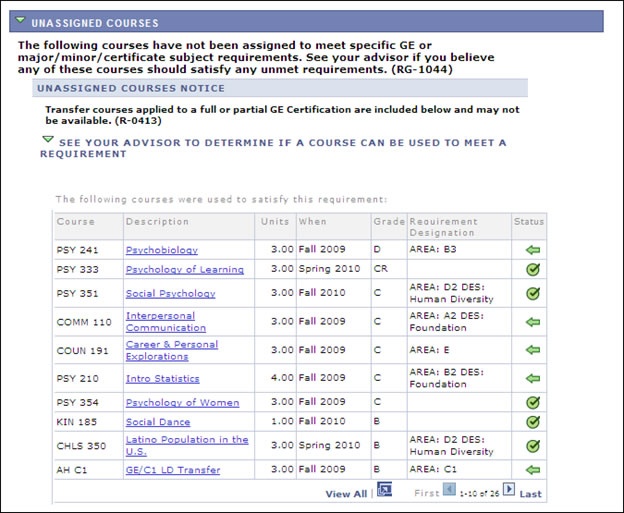Open the Psychobiology course link
The height and width of the screenshot is (513, 624).
coord(161,250)
